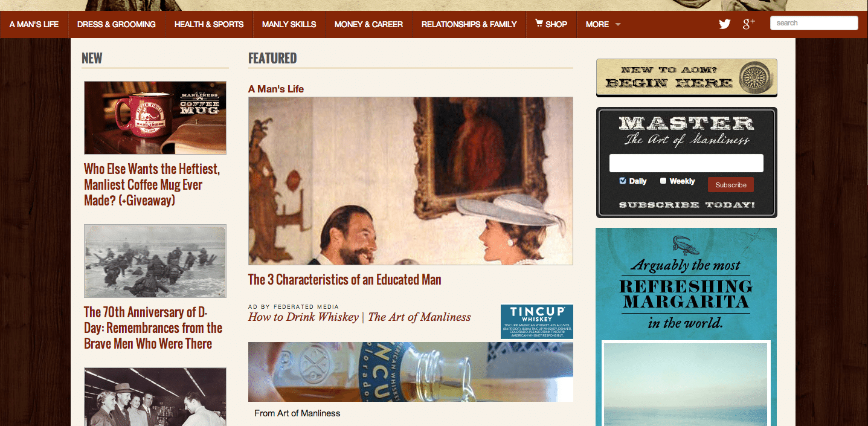Click the alligator icon in margarita ad
This screenshot has width=868, height=426.
pos(686,245)
